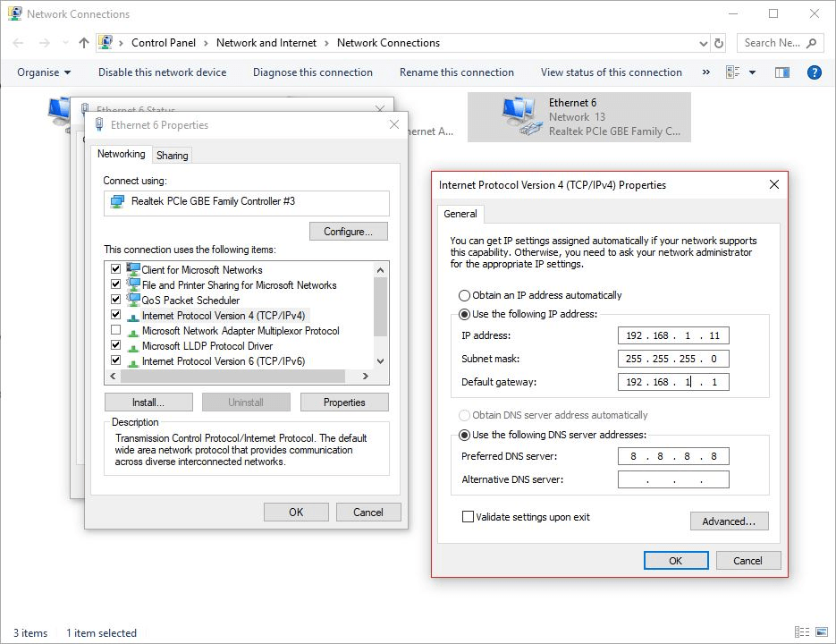This screenshot has height=644, width=836.
Task: Click the search magnifier icon
Action: [x=812, y=43]
